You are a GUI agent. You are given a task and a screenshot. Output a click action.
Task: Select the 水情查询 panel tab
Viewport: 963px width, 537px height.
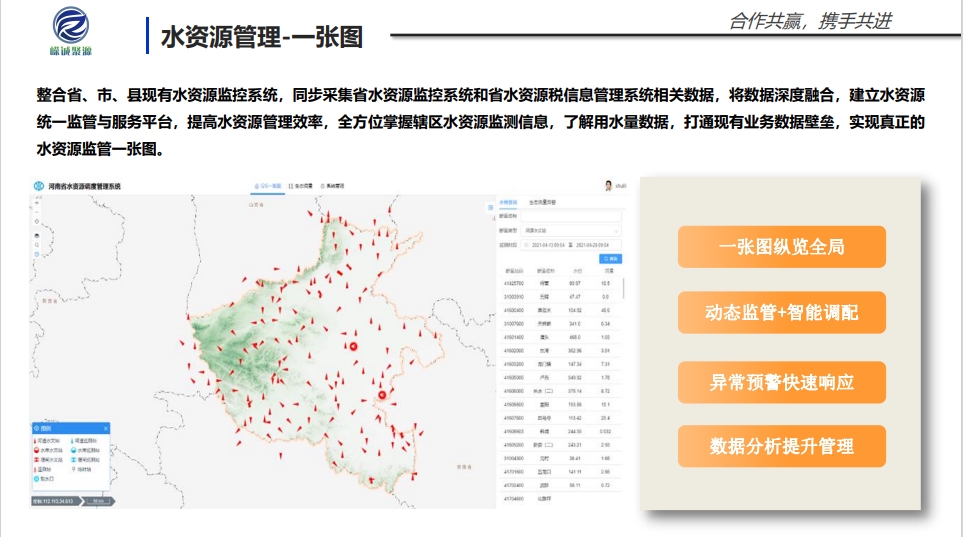tap(508, 202)
